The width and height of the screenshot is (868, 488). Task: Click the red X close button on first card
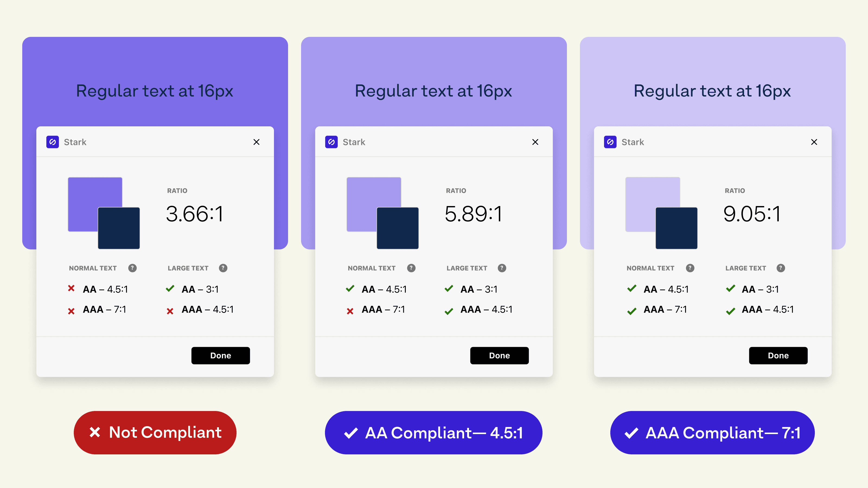256,142
